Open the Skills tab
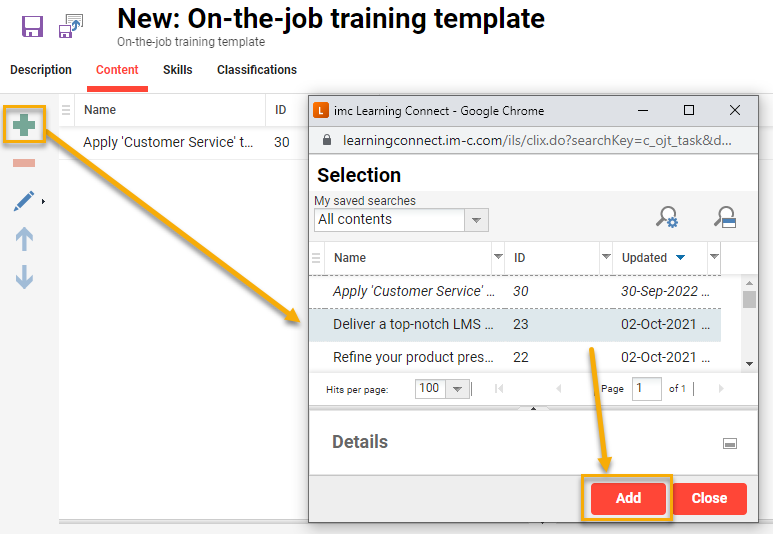This screenshot has width=773, height=534. pyautogui.click(x=178, y=70)
